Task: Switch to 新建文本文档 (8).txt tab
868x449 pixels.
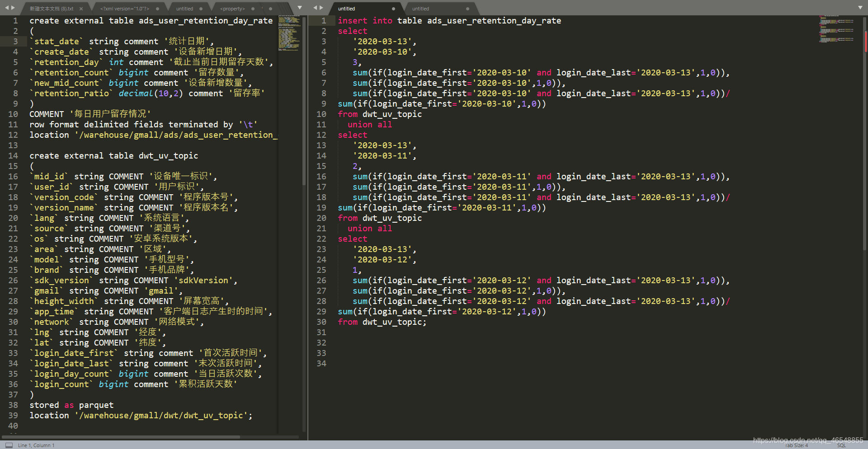Action: (52, 9)
